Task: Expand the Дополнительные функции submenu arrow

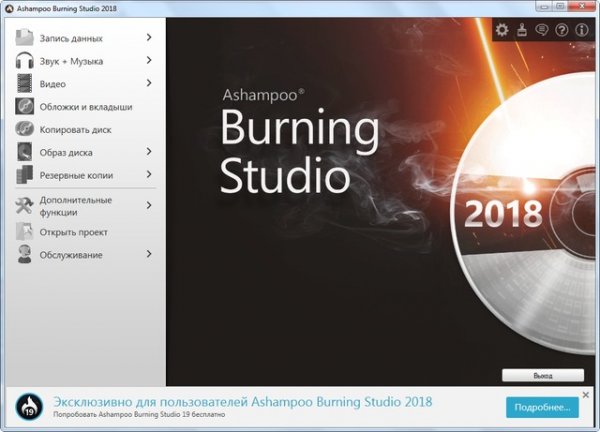Action: click(x=149, y=205)
